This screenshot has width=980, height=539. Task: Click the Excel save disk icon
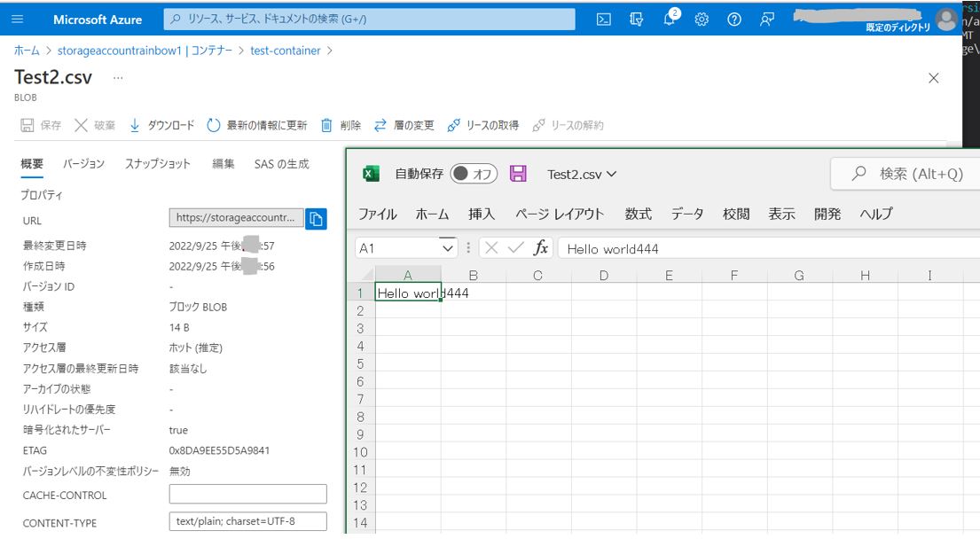[518, 174]
